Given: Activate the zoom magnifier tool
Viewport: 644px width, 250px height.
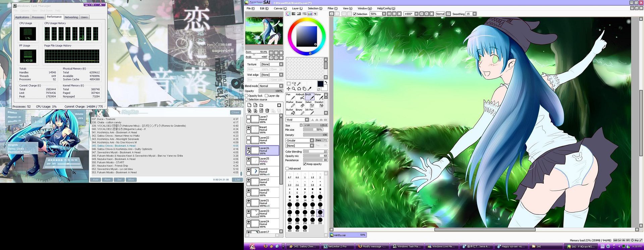Looking at the screenshot, I should [x=293, y=89].
